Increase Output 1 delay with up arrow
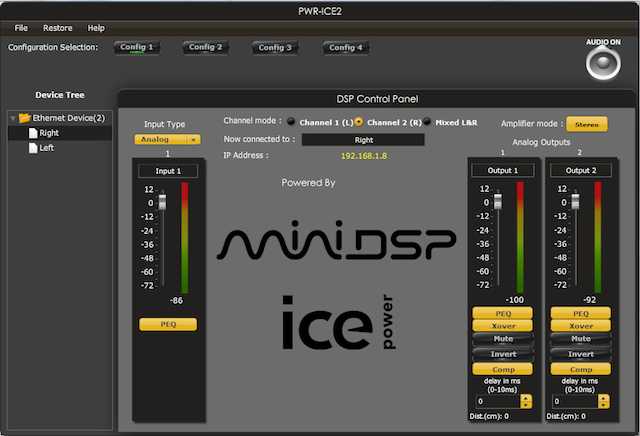Viewport: 640px width, 436px height. click(x=526, y=398)
